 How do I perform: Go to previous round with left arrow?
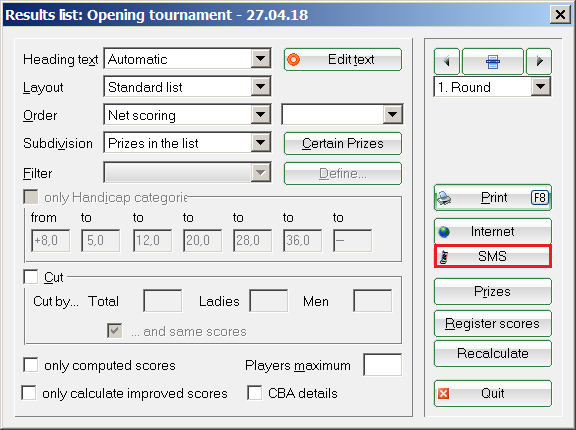447,61
